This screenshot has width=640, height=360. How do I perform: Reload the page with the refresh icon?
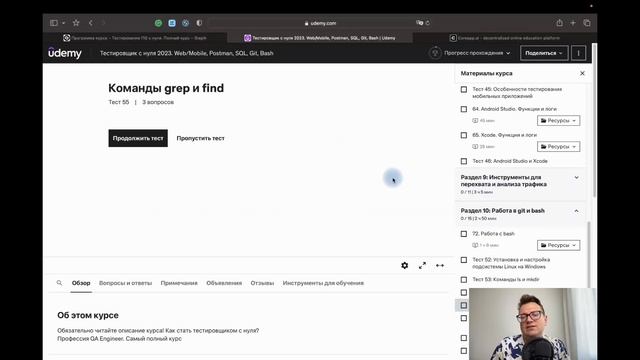[x=427, y=23]
